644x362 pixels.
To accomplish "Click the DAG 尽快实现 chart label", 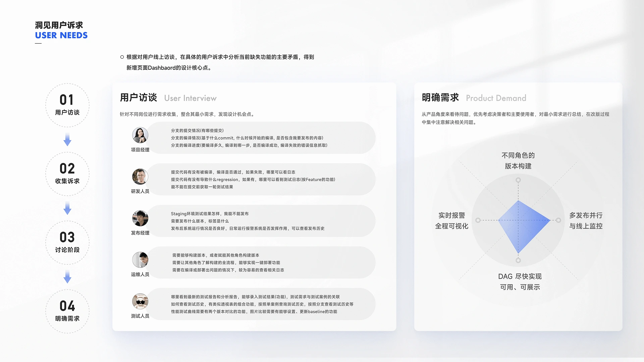I will click(520, 277).
